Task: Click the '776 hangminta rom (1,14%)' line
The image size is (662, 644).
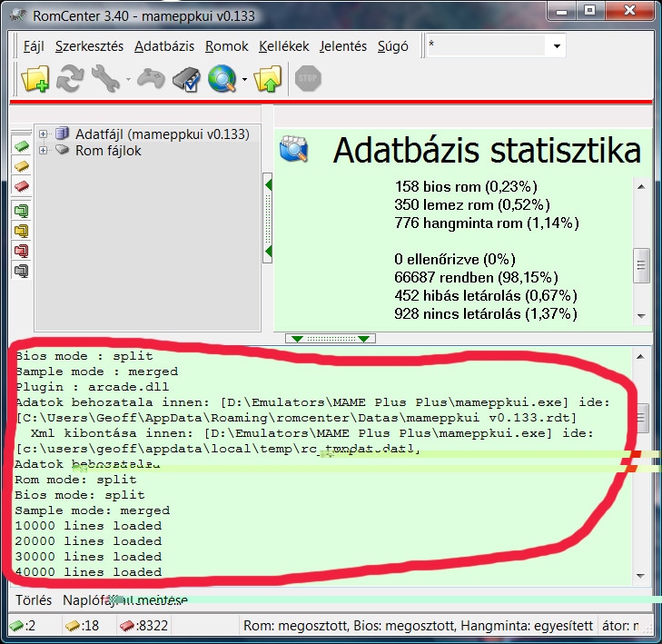Action: (x=487, y=223)
